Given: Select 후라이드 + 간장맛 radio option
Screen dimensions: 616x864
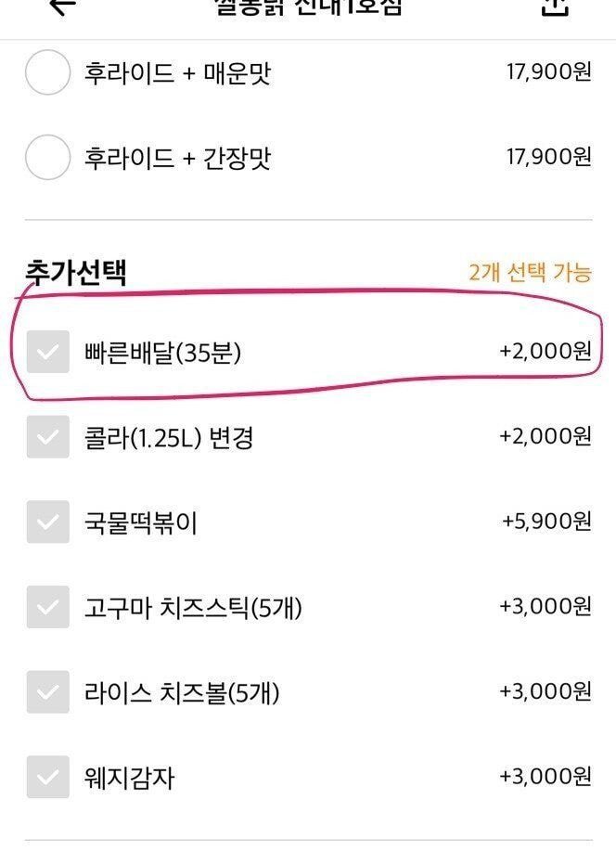Looking at the screenshot, I should [48, 157].
